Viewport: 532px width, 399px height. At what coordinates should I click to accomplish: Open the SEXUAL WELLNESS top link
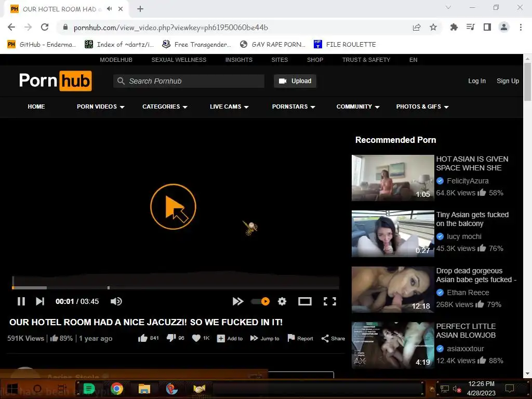point(179,60)
